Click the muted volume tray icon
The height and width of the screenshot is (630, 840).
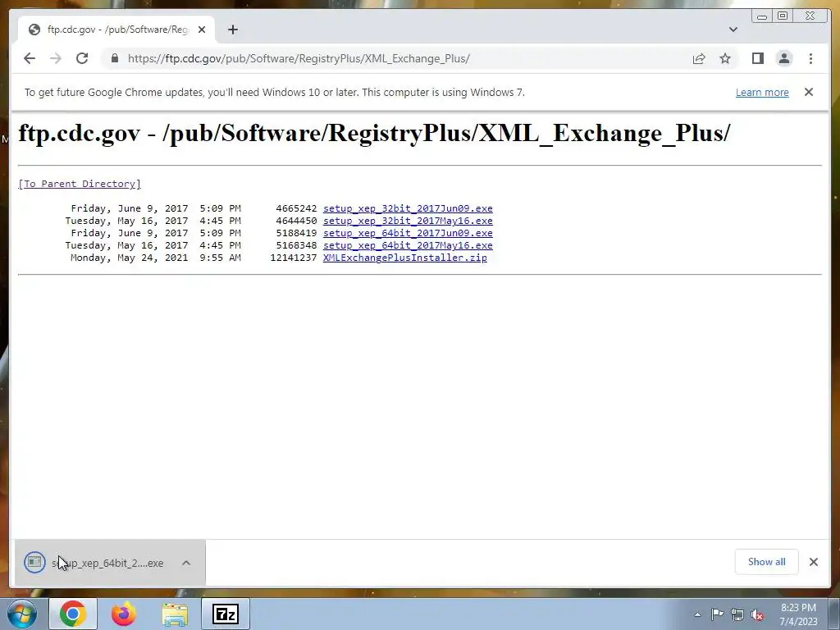757,614
